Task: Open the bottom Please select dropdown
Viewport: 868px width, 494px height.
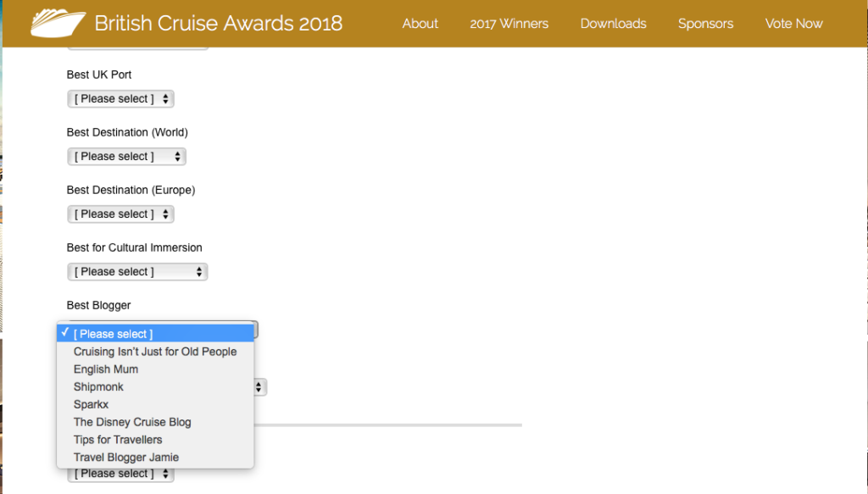Action: pyautogui.click(x=120, y=475)
